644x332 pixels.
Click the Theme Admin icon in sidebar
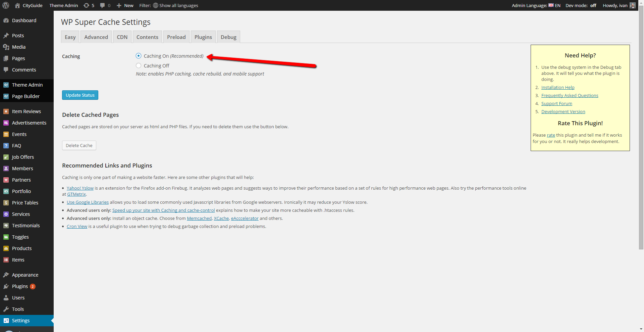6,85
